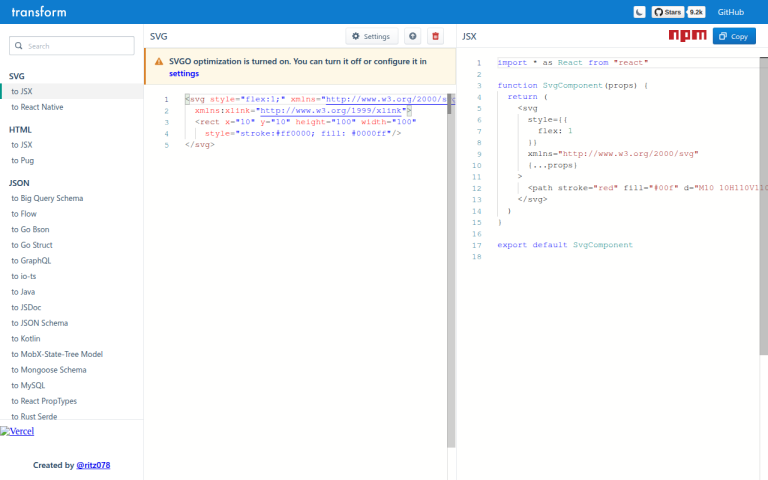Viewport: 768px width, 480px height.
Task: Click the npm logo
Action: [x=688, y=35]
